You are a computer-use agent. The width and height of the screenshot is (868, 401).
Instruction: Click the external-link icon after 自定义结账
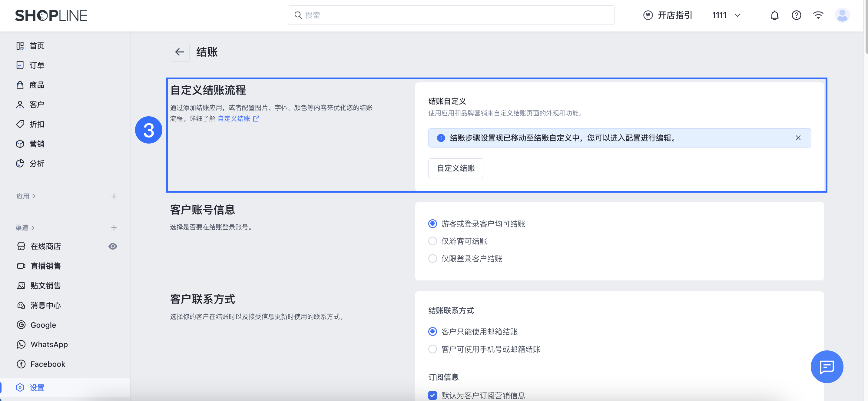tap(256, 119)
